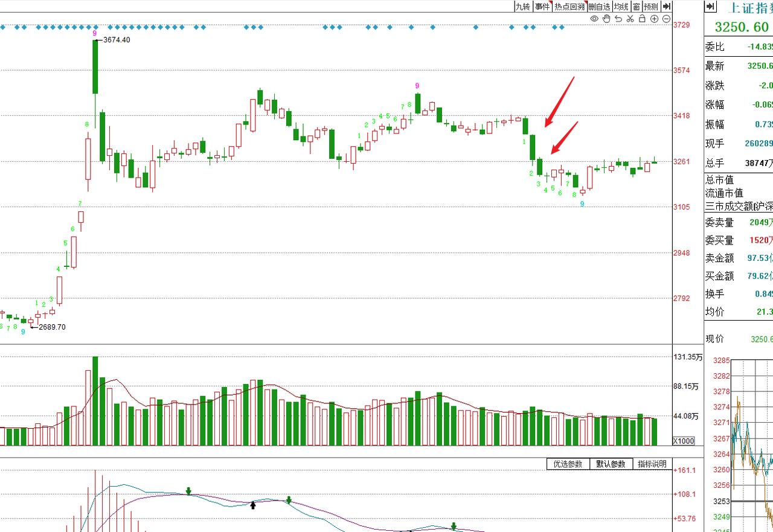This screenshot has height=532, width=773.
Task: Click the 2689.70 low price label
Action: point(53,327)
